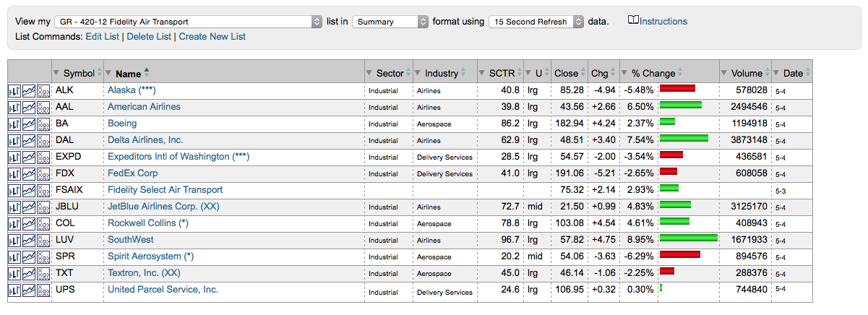The image size is (868, 315).
Task: Open the line chart icon for BA
Action: pos(28,124)
